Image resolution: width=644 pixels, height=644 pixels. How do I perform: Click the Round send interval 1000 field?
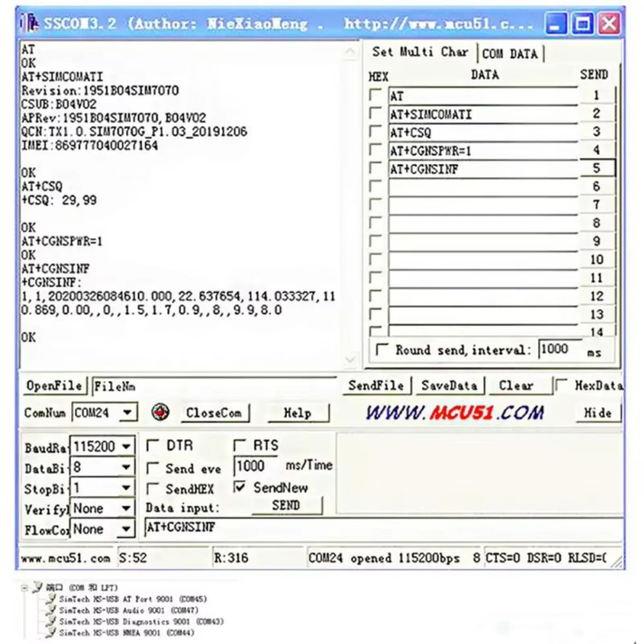(559, 349)
